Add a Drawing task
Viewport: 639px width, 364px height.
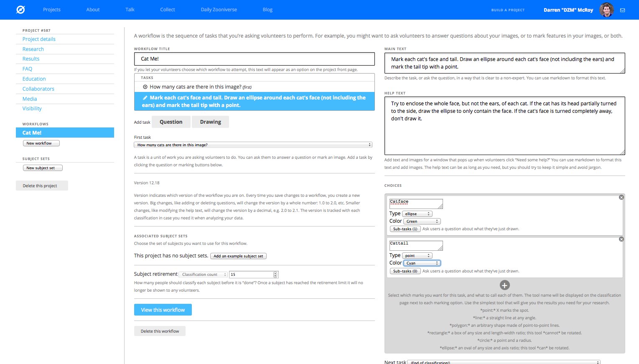click(210, 122)
